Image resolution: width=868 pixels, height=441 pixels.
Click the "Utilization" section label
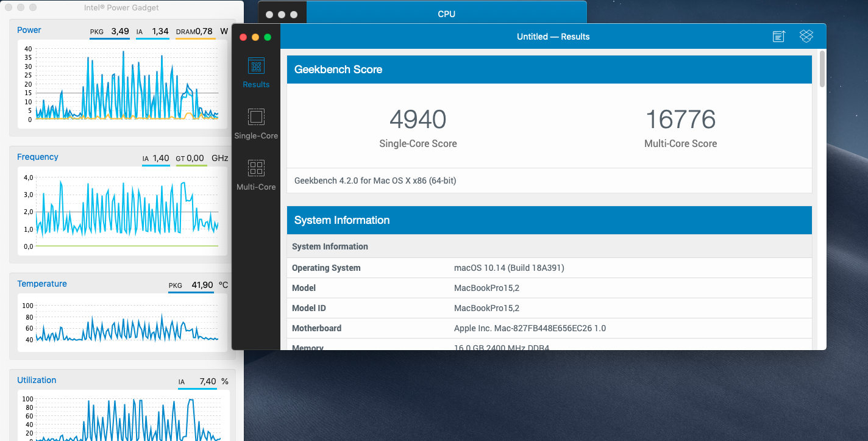click(x=37, y=380)
